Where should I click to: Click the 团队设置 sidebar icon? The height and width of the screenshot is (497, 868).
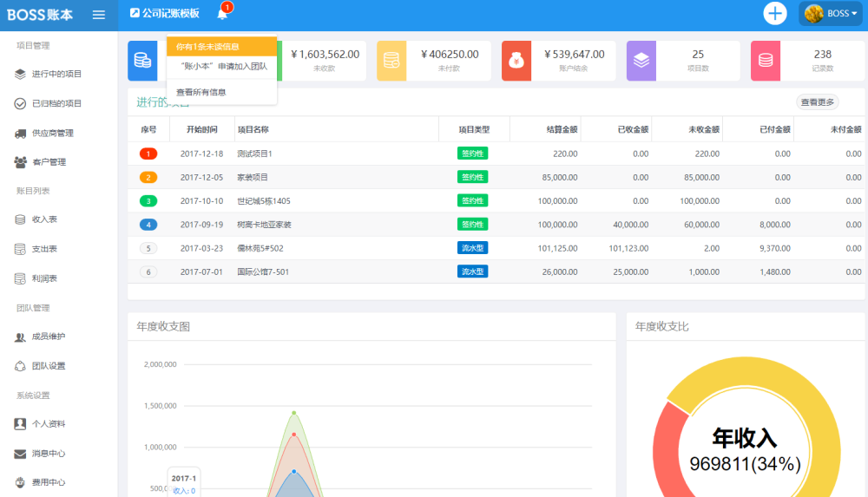(20, 366)
